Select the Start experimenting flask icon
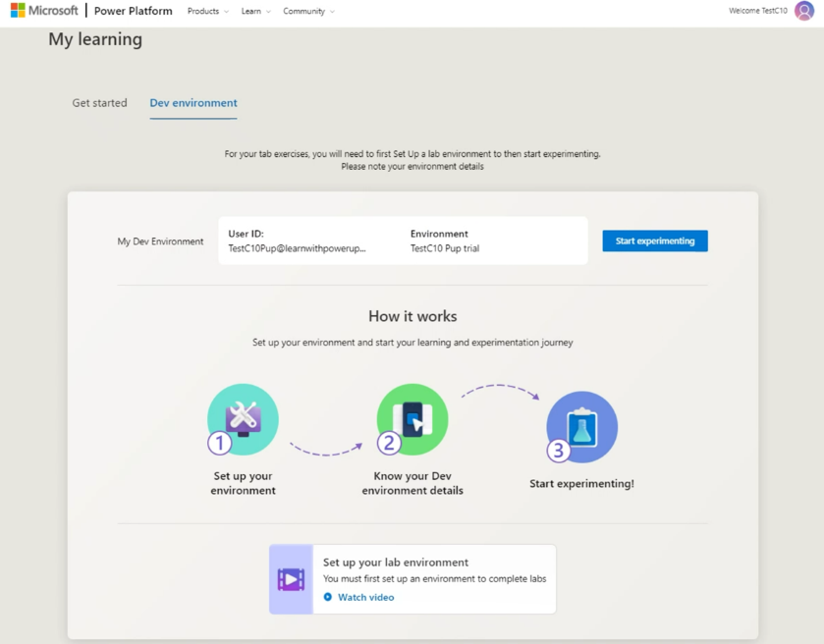Image resolution: width=824 pixels, height=644 pixels. (x=581, y=426)
